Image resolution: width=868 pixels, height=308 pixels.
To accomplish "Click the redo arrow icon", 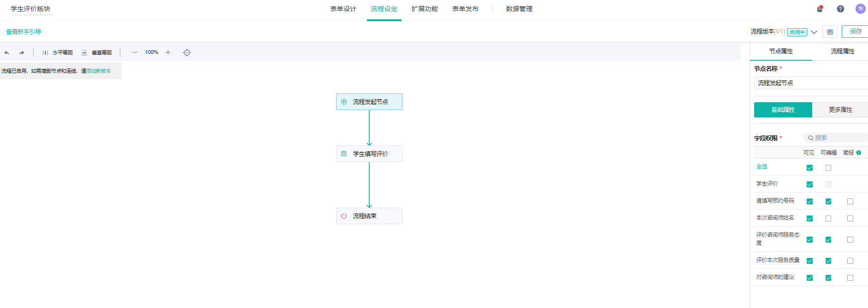I will pyautogui.click(x=21, y=52).
